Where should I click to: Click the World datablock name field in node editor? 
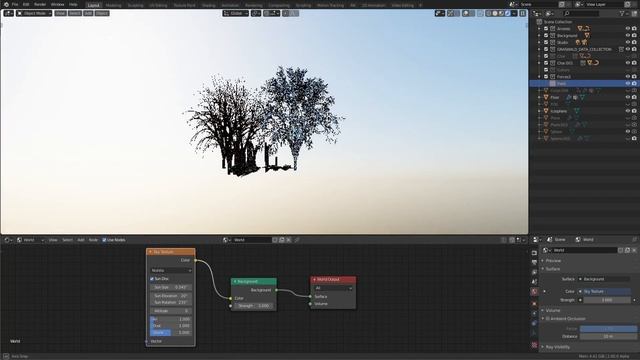click(252, 240)
